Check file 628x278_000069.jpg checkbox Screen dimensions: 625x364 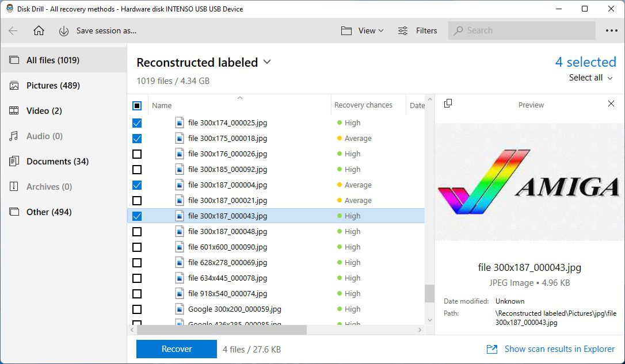(x=137, y=263)
